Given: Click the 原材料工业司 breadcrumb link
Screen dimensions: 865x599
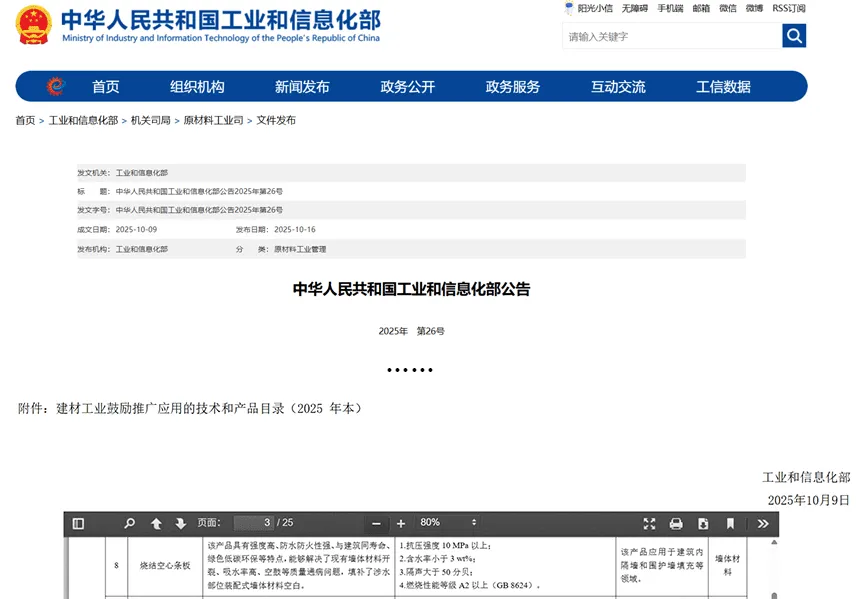Looking at the screenshot, I should pyautogui.click(x=213, y=120).
